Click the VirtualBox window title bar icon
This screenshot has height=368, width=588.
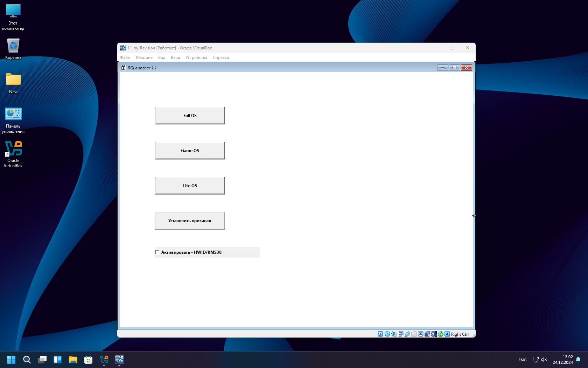point(123,48)
